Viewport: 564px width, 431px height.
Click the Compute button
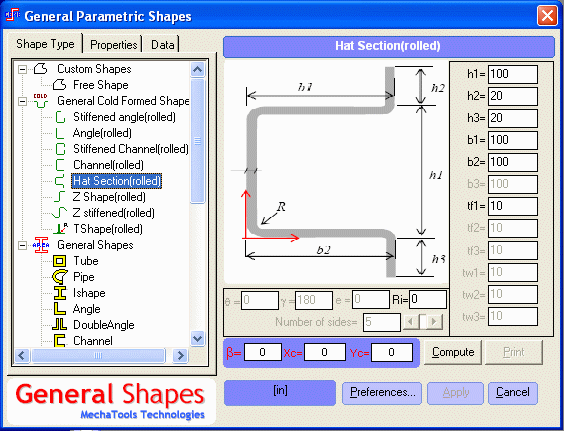pos(453,352)
